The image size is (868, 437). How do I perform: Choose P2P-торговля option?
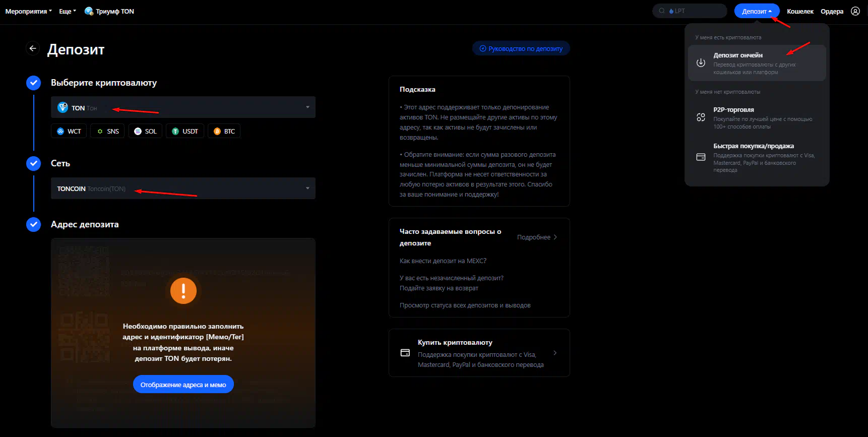pyautogui.click(x=757, y=117)
